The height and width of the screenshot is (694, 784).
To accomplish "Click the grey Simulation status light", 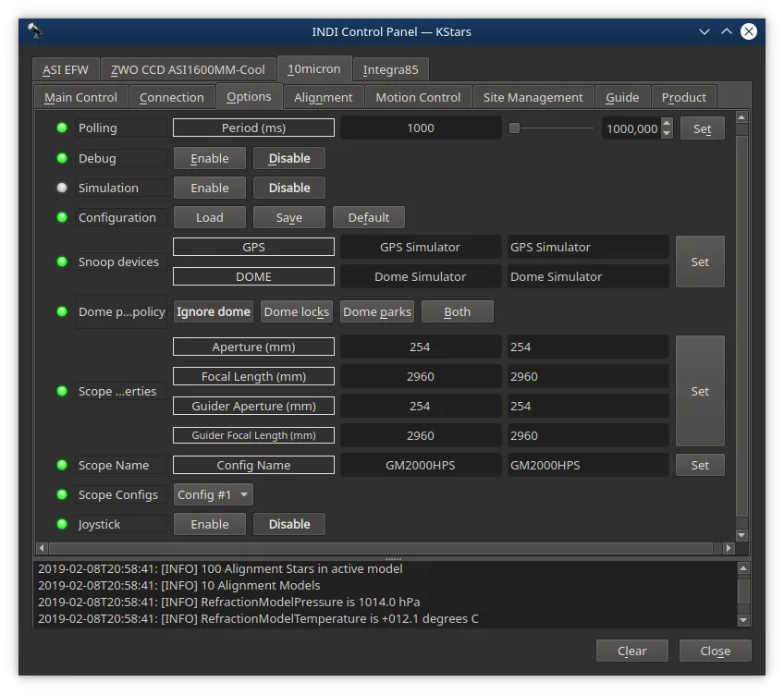I will (x=62, y=188).
